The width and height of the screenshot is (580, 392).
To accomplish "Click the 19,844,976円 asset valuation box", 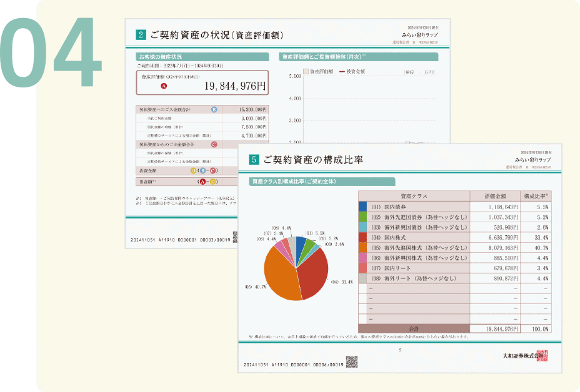I will pos(202,82).
